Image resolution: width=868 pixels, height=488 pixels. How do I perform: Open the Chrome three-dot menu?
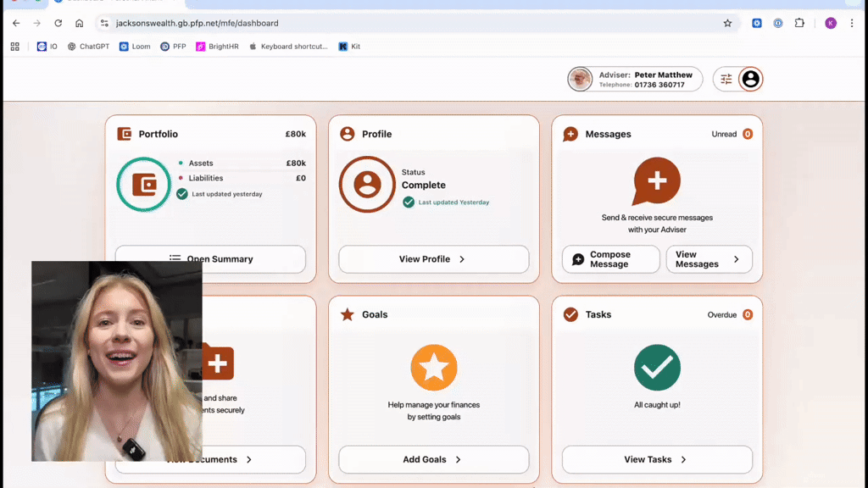[x=852, y=23]
